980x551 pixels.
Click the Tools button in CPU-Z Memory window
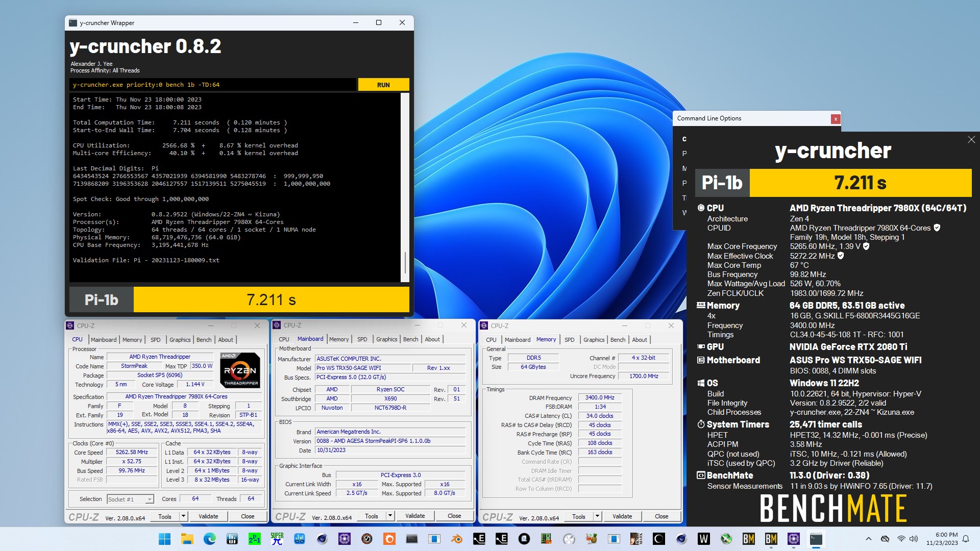click(579, 516)
